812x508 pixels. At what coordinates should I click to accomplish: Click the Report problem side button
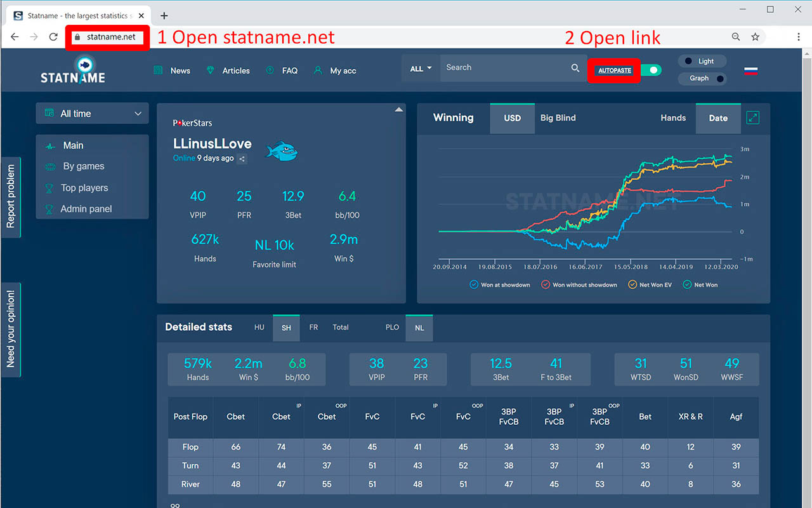[x=11, y=196]
